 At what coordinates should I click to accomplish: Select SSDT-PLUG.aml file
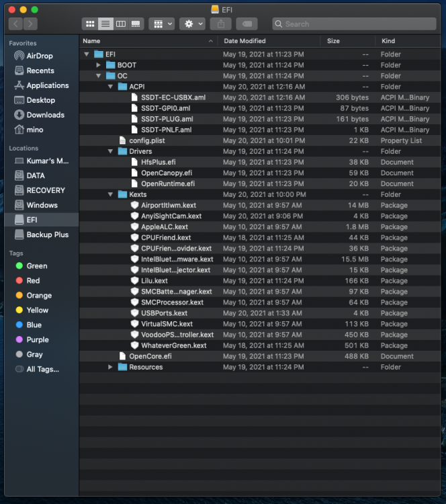(x=260, y=119)
